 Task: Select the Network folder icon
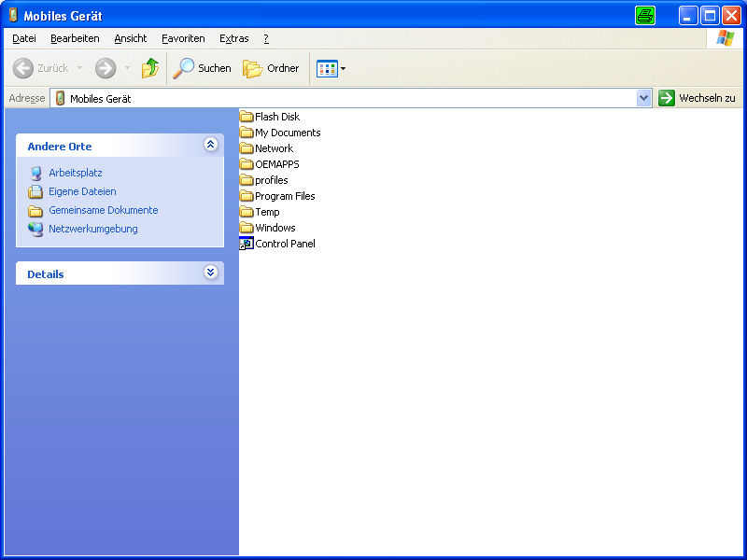pyautogui.click(x=247, y=148)
